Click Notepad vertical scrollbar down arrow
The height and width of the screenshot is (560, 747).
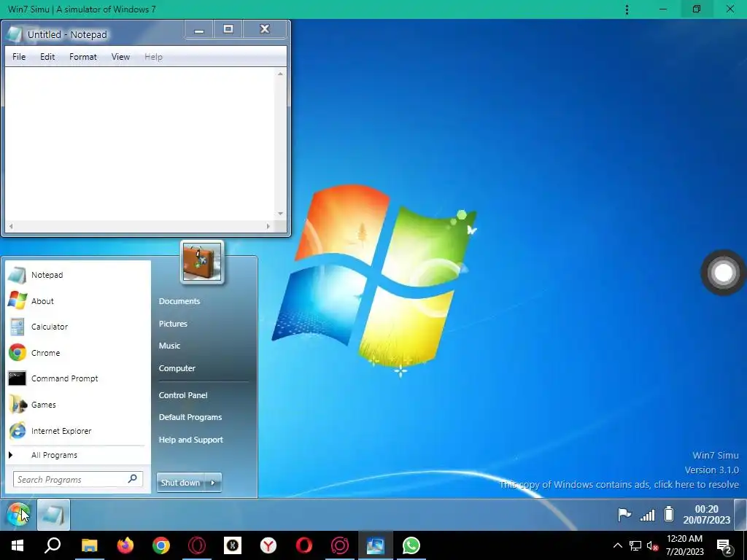point(280,214)
